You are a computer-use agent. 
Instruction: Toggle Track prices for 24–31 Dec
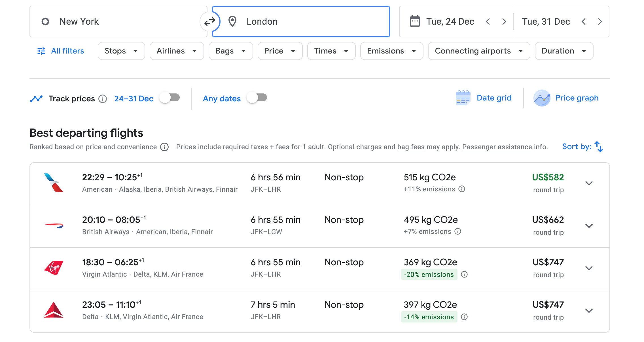click(x=170, y=98)
